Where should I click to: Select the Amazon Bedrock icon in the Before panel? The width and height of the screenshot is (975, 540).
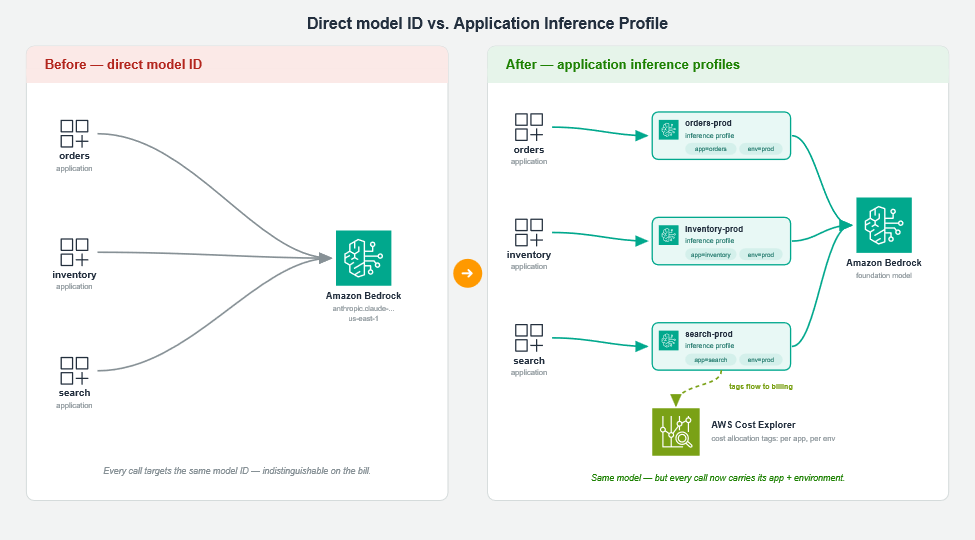pyautogui.click(x=363, y=258)
